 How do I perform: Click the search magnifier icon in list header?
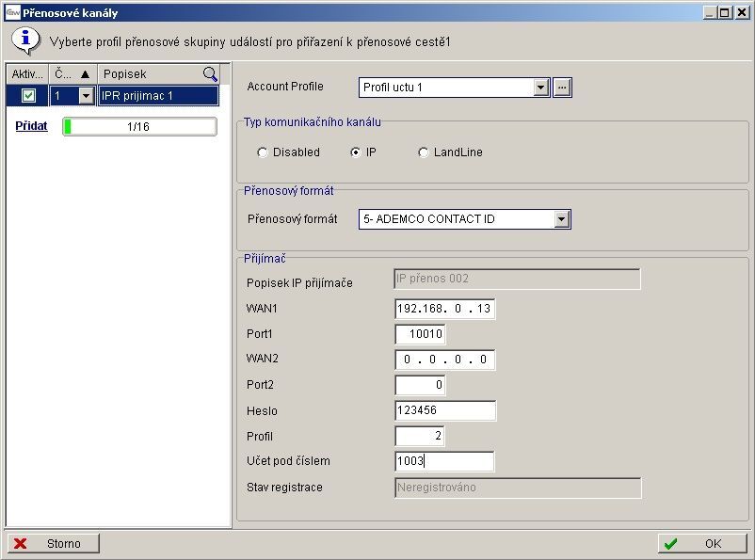click(211, 73)
